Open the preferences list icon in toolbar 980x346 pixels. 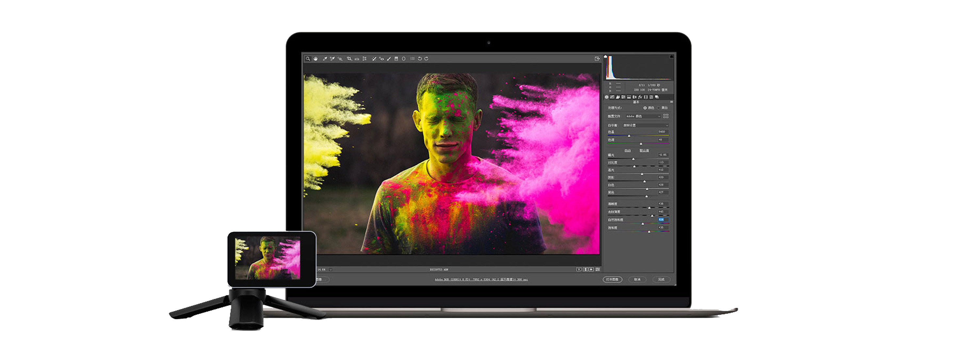[412, 58]
